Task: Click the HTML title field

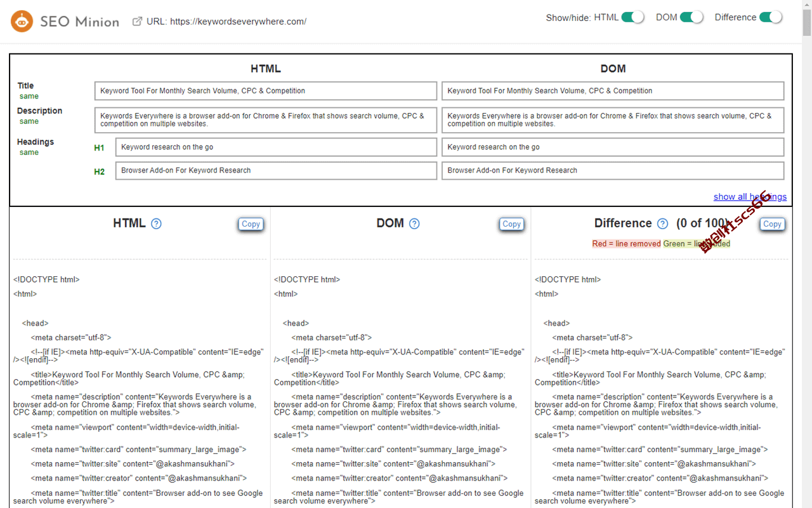Action: click(266, 91)
